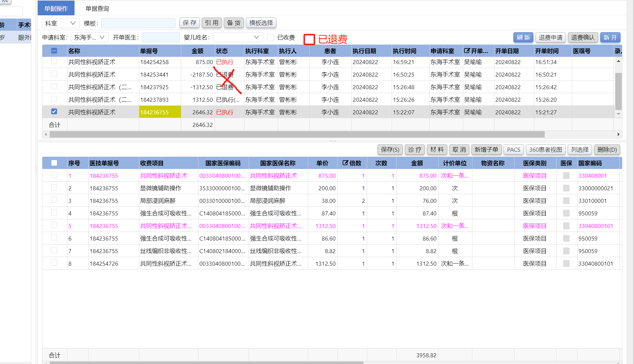This screenshot has height=364, width=634.
Task: Toggle select-all checkbox in upper table header
Action: click(54, 51)
